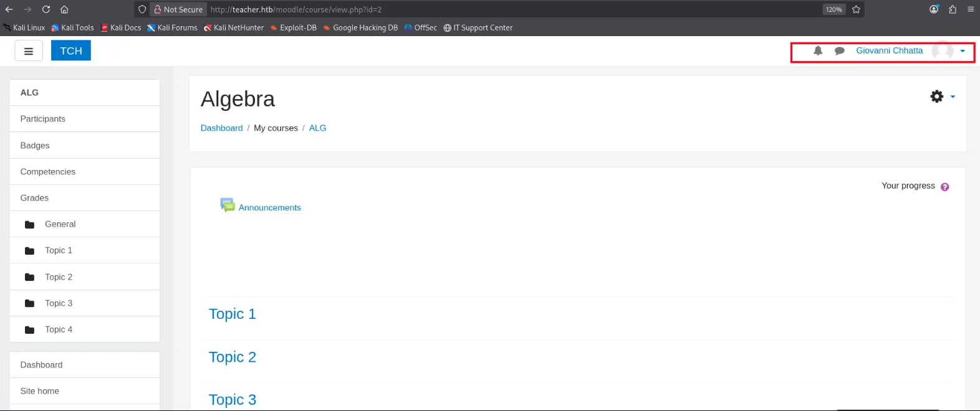Expand the user menu dropdown arrow
The width and height of the screenshot is (980, 411).
pyautogui.click(x=963, y=51)
